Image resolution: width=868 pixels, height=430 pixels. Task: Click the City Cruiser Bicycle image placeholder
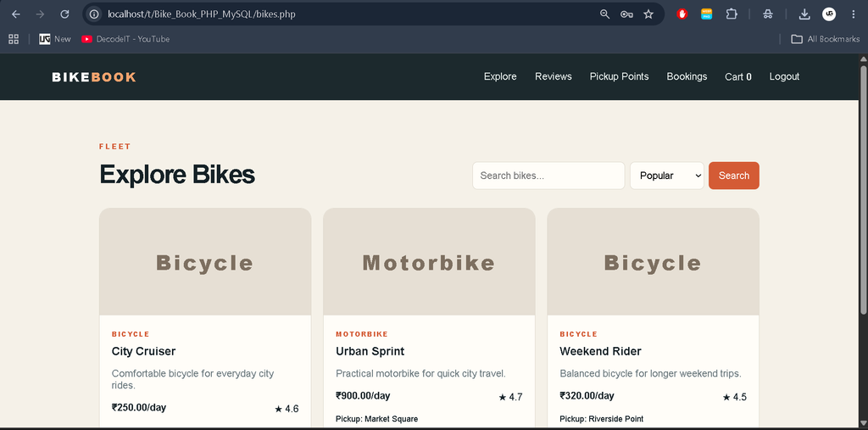click(205, 261)
